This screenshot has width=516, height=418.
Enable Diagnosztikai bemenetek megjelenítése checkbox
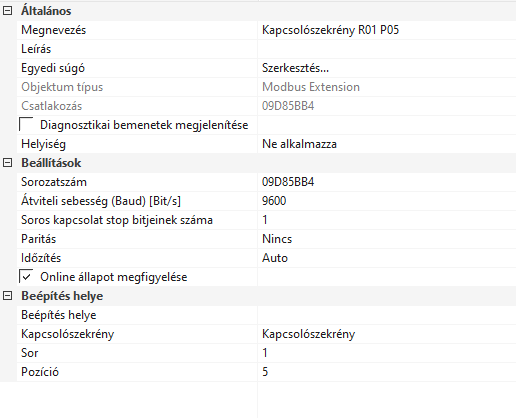(x=26, y=125)
